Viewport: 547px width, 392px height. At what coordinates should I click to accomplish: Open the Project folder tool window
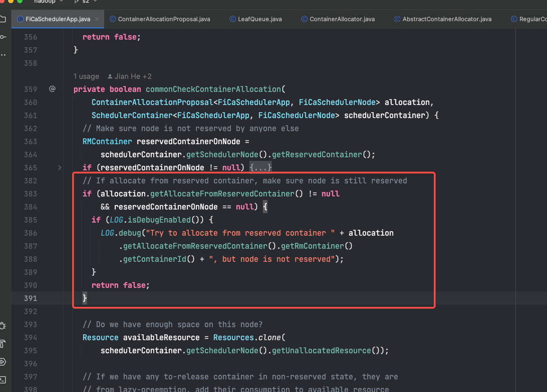pyautogui.click(x=3, y=19)
